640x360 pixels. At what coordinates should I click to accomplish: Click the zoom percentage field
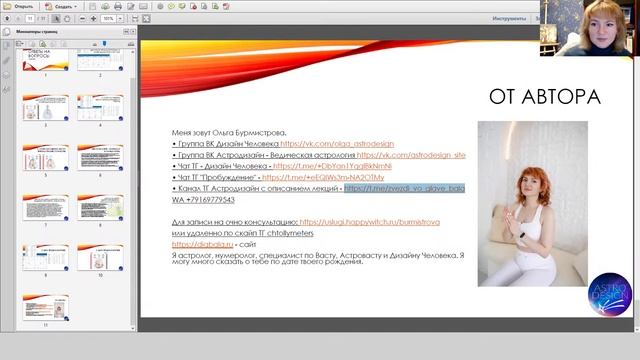point(109,18)
